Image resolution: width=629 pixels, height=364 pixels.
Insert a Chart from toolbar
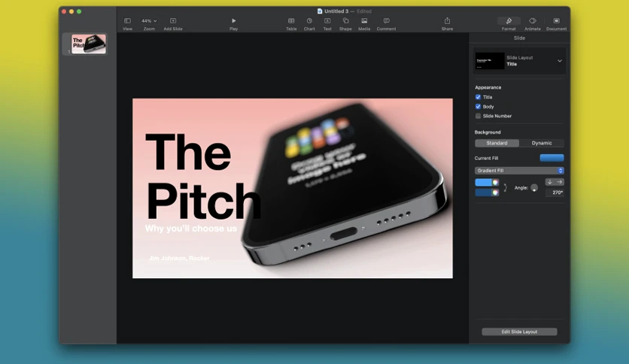(309, 21)
